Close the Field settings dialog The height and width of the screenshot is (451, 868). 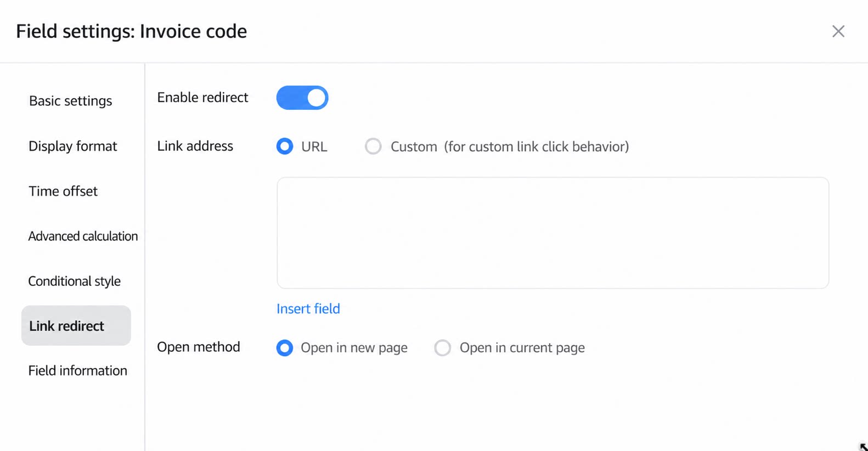pos(838,31)
